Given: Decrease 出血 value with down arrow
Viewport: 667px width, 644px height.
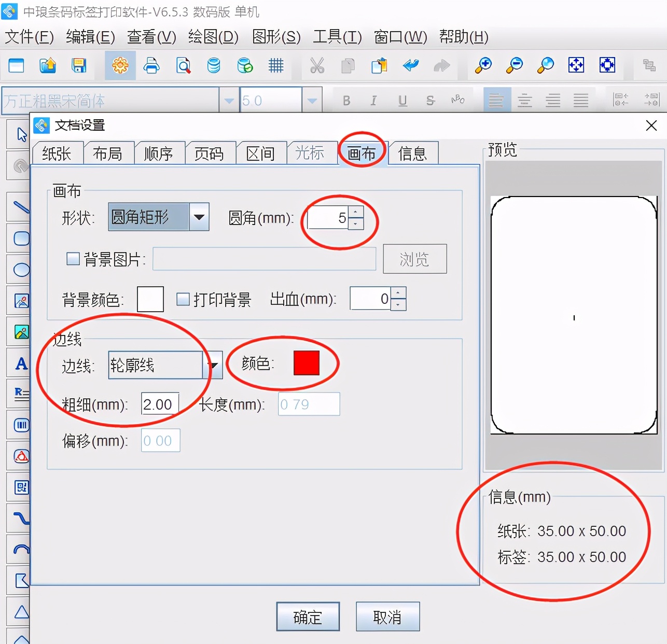Looking at the screenshot, I should (398, 305).
